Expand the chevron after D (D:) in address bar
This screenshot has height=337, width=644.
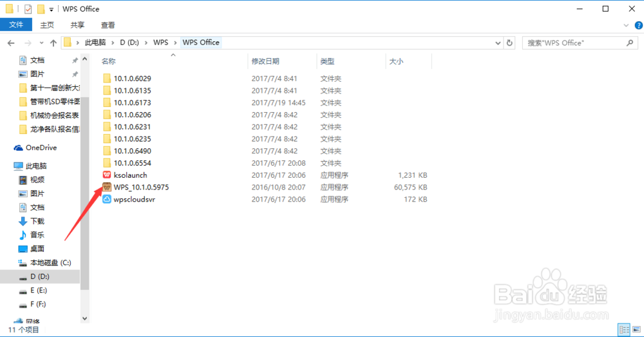tap(147, 43)
